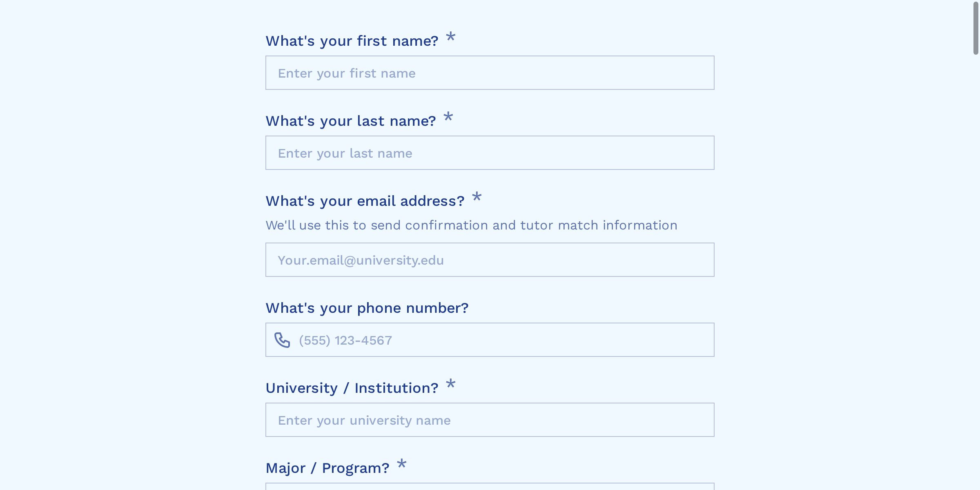Click the vertical scrollbar thumb
Image resolution: width=980 pixels, height=490 pixels.
pos(976,29)
